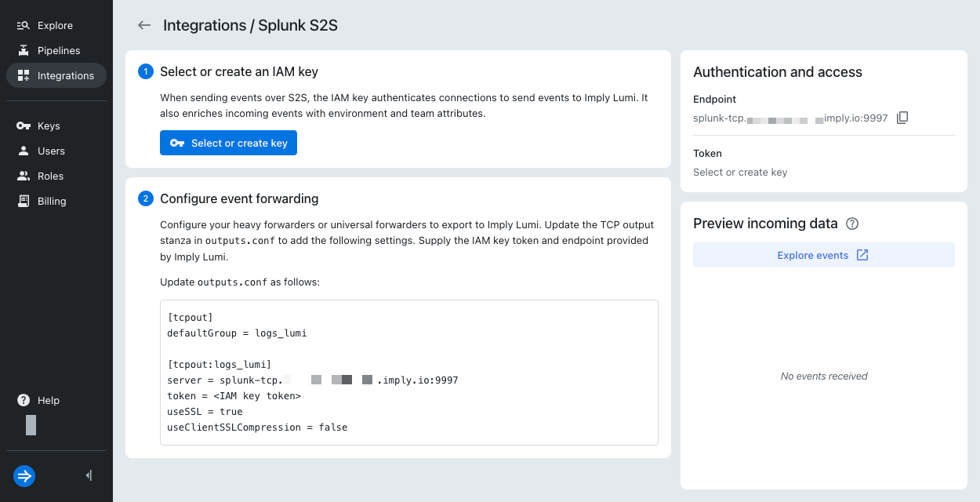Viewport: 980px width, 502px height.
Task: Click the blue arrow logo at sidebar bottom
Action: (x=24, y=475)
